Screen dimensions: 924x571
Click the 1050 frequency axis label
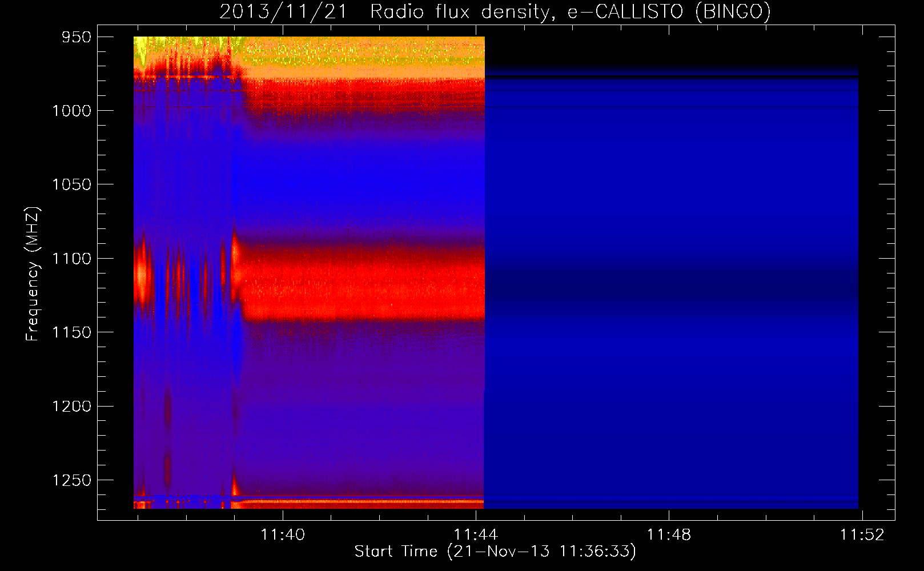tap(71, 184)
